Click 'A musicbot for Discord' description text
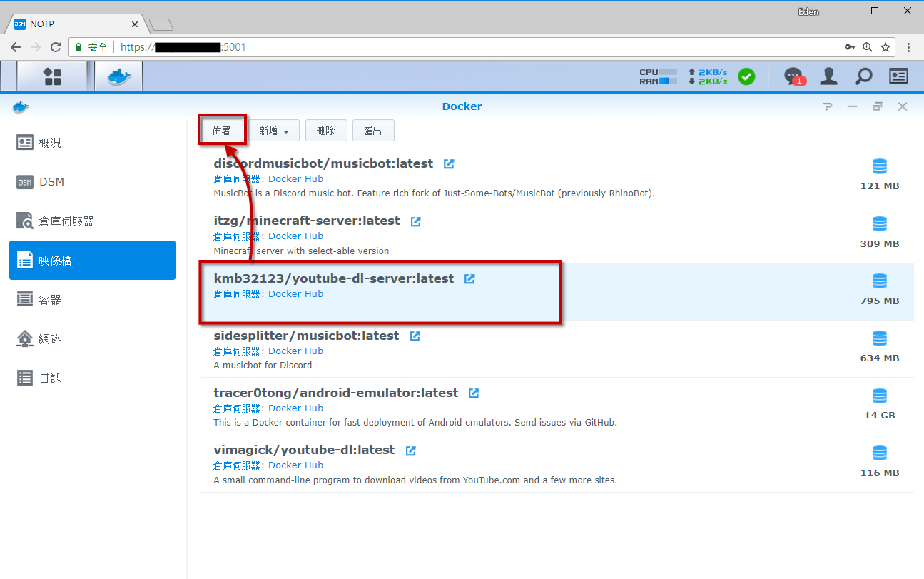 [263, 366]
